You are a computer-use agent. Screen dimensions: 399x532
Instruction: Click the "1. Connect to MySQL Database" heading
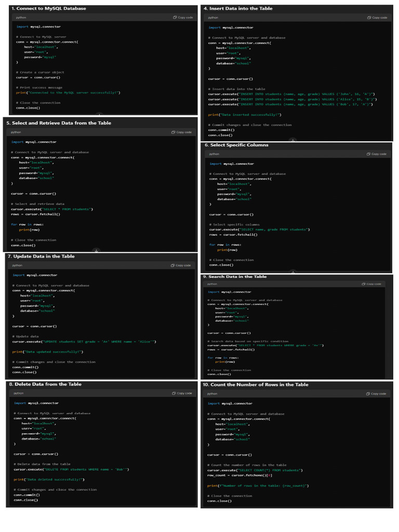coord(49,8)
